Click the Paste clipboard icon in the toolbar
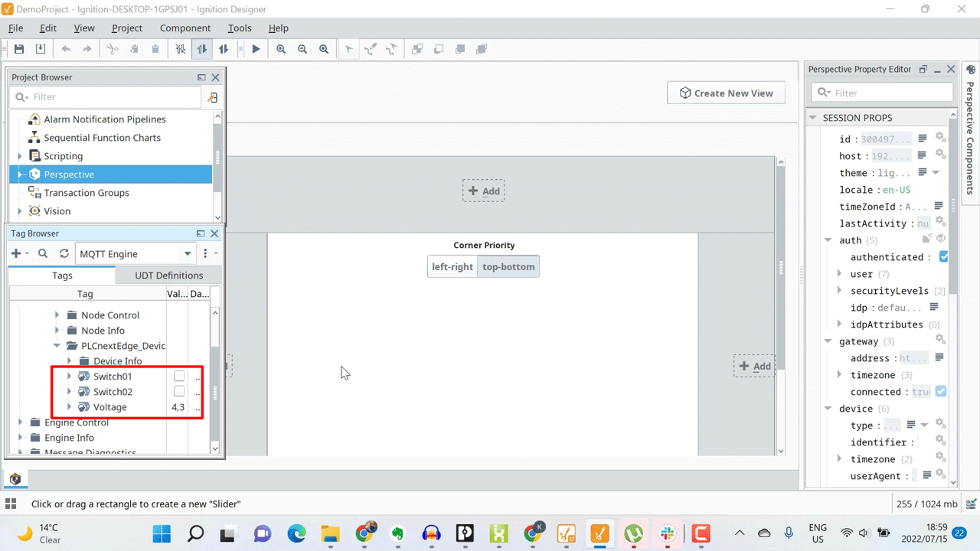This screenshot has width=980, height=551. (155, 49)
